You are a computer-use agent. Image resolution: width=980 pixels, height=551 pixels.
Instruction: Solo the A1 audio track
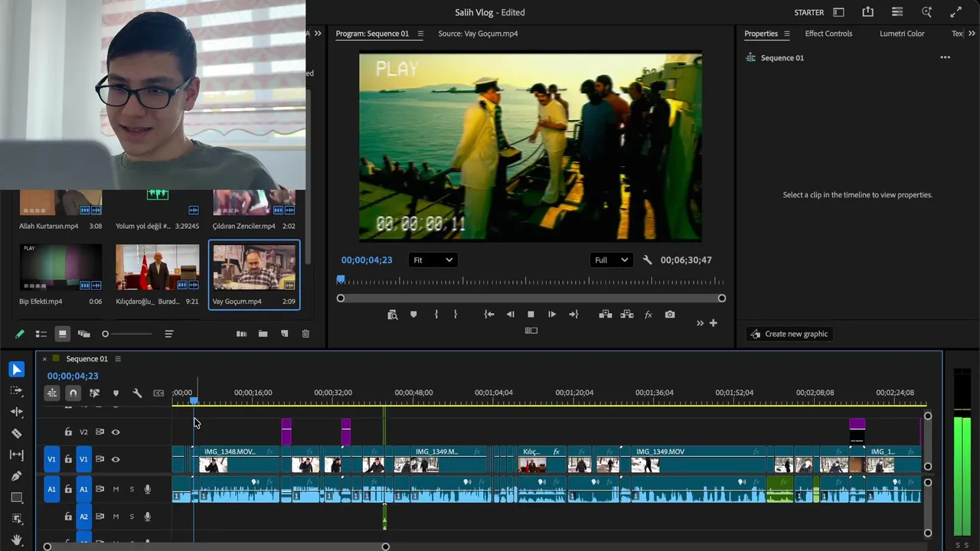pyautogui.click(x=132, y=489)
